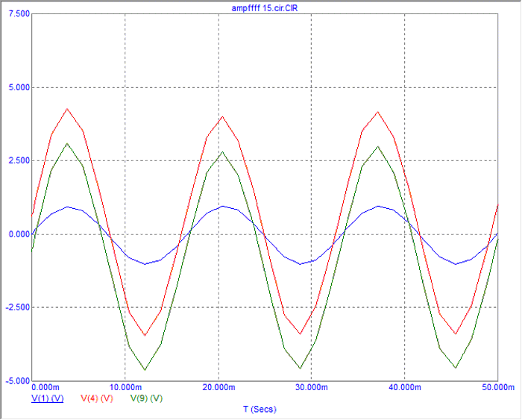Image resolution: width=522 pixels, height=420 pixels.
Task: Click the 0.000 y-axis value
Action: (19, 234)
